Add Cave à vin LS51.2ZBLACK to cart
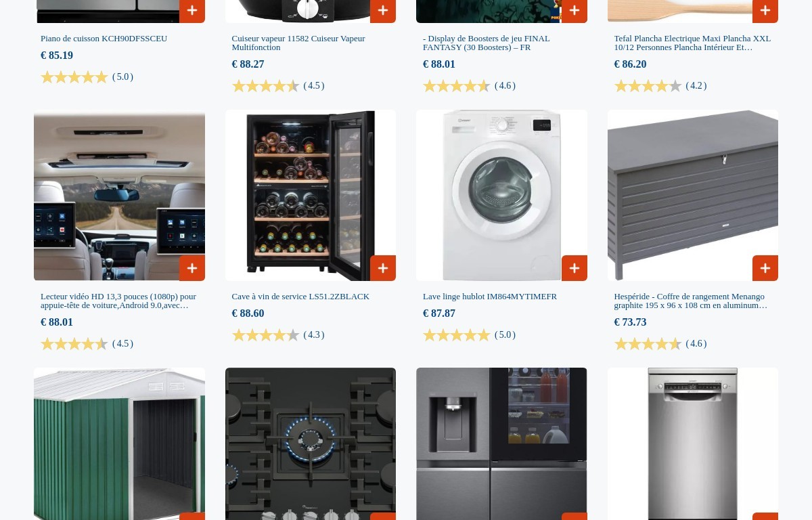Screen dimensions: 812x520 pos(383,268)
